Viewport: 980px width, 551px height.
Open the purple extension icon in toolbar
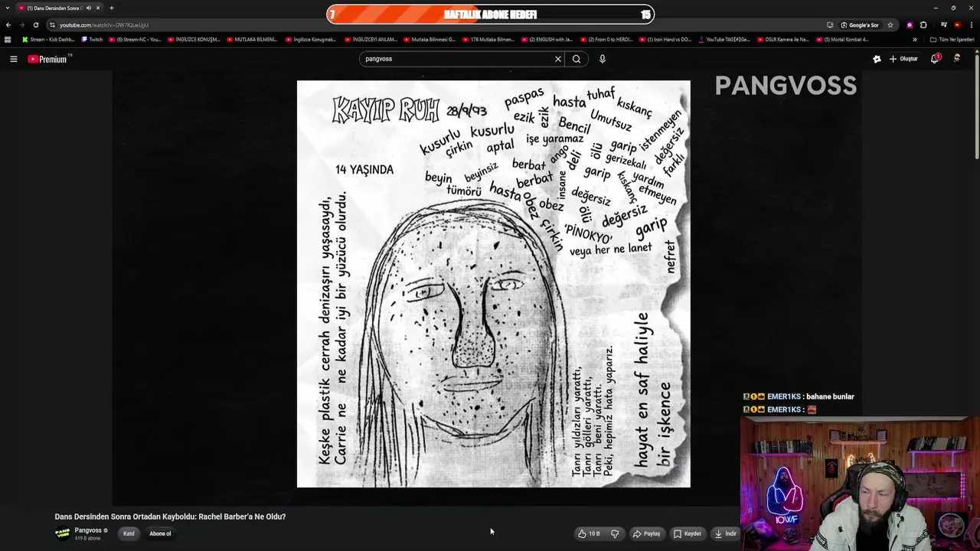[910, 24]
